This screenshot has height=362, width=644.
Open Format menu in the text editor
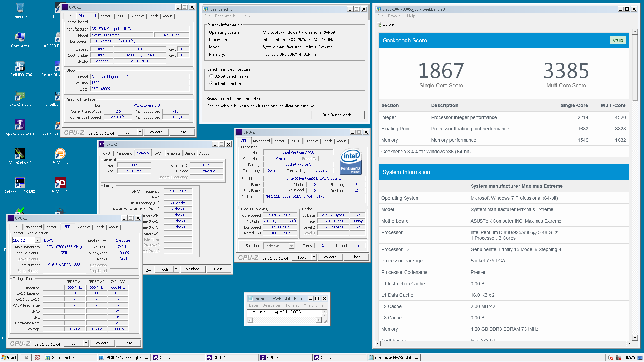292,305
